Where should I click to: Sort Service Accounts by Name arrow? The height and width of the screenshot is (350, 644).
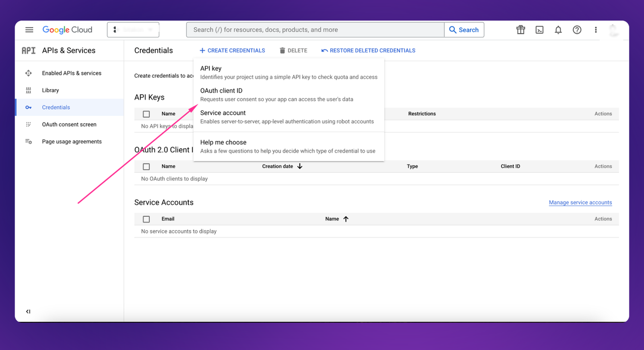[x=346, y=219]
